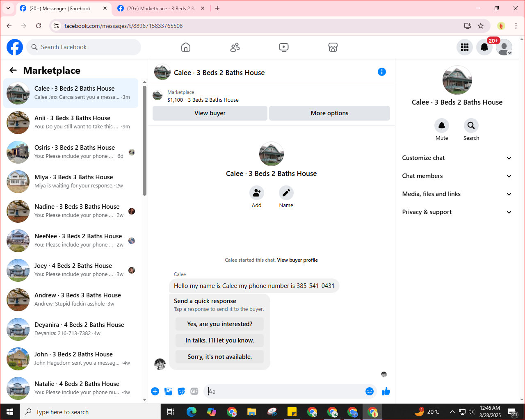Viewport: 525px width, 420px height.
Task: Open a new browser tab
Action: click(217, 8)
